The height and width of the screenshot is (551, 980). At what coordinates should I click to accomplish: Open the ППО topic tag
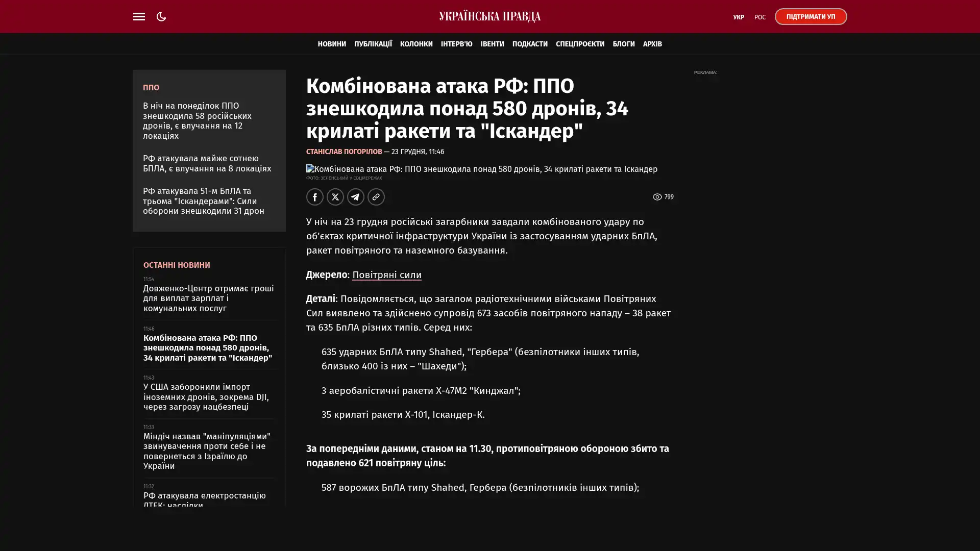pos(151,87)
